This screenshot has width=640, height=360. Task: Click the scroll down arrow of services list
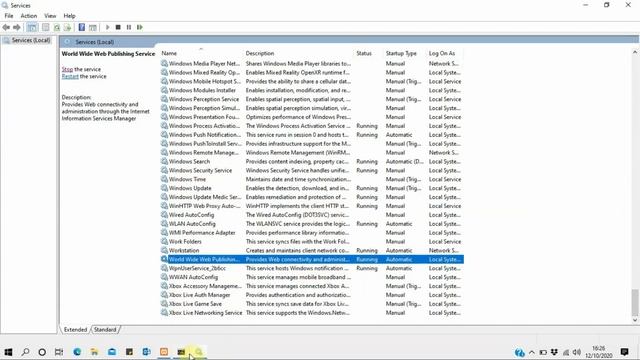click(x=635, y=320)
